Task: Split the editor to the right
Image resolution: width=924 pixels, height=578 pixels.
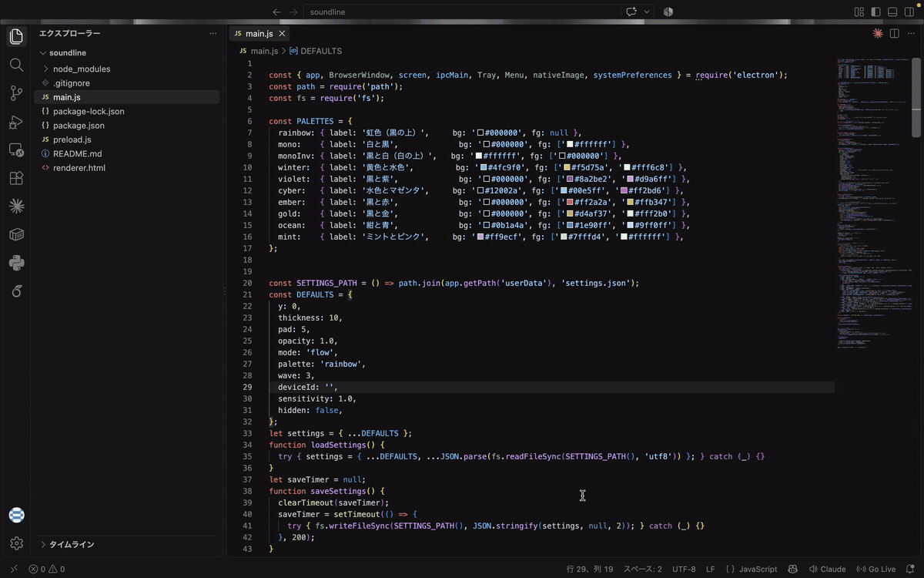Action: pyautogui.click(x=895, y=34)
